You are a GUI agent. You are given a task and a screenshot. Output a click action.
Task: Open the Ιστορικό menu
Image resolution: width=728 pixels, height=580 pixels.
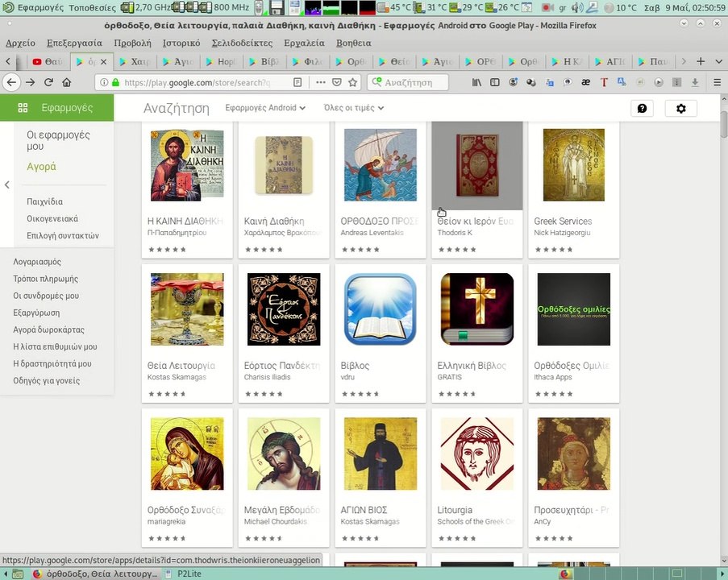coord(181,43)
